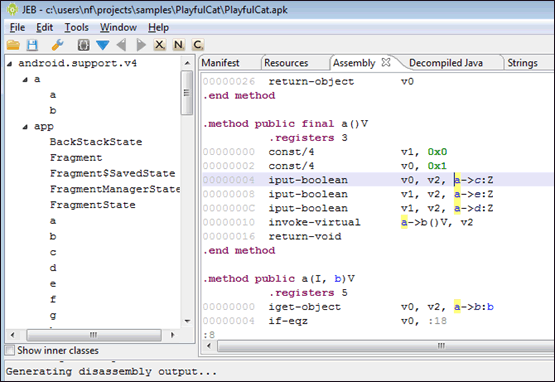Image resolution: width=555 pixels, height=382 pixels.
Task: Click the X cross-references toolbar icon
Action: pyautogui.click(x=160, y=45)
